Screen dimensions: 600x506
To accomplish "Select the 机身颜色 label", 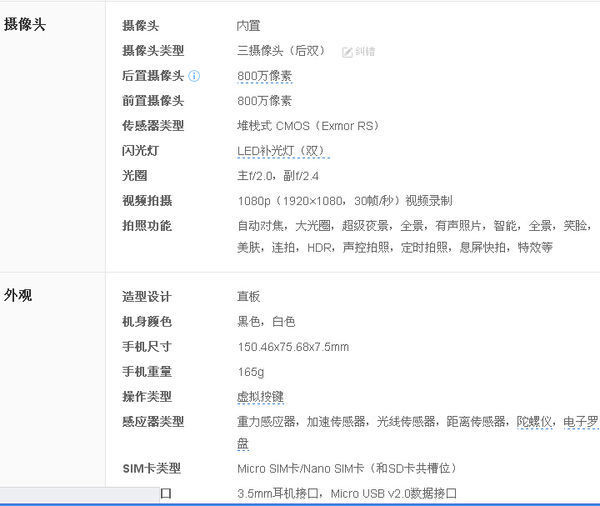I will pos(147,322).
